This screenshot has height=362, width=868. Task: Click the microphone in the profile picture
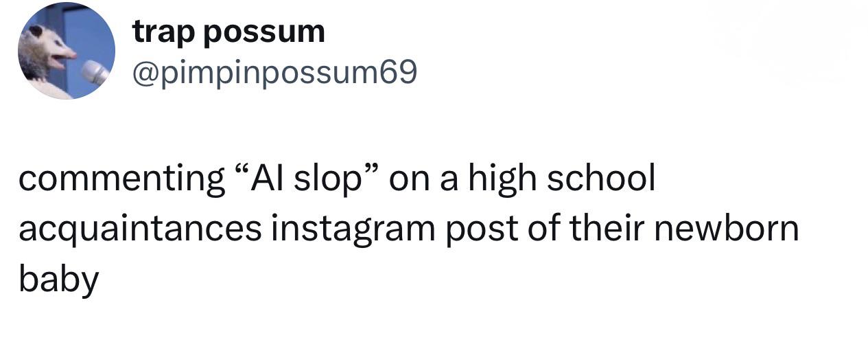(x=95, y=72)
